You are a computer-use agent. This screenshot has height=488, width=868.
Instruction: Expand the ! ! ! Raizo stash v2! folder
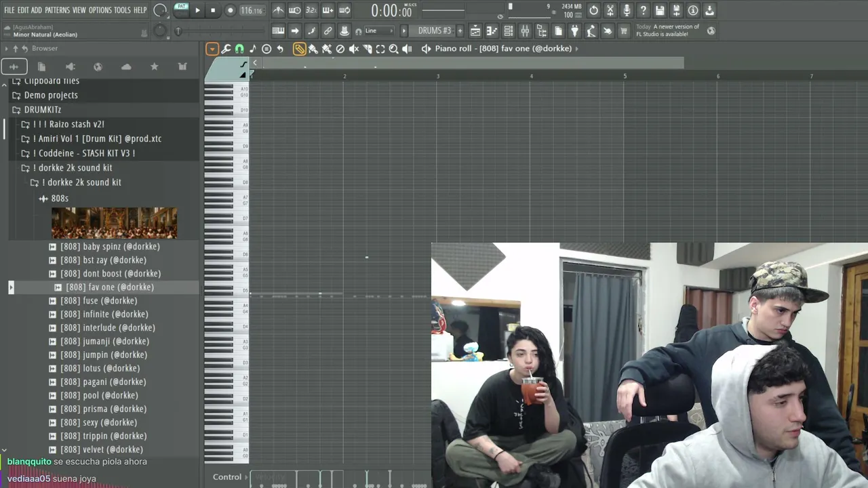tap(68, 125)
